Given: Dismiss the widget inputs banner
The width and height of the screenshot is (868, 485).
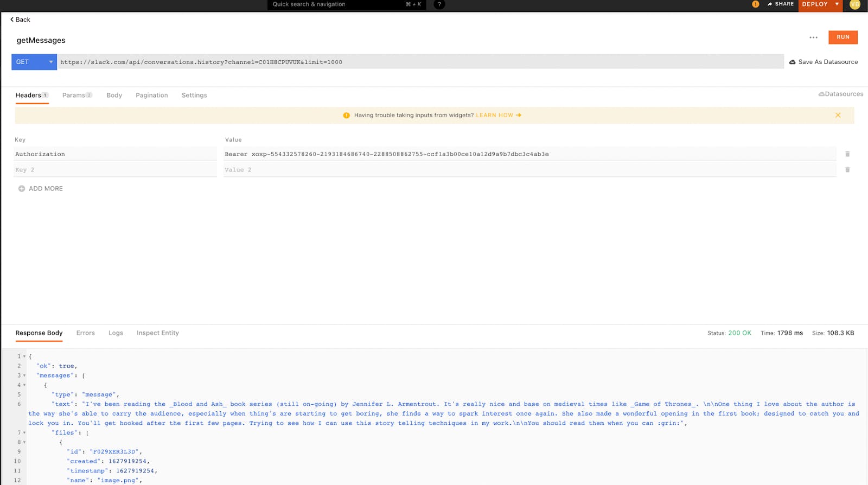Looking at the screenshot, I should (838, 115).
